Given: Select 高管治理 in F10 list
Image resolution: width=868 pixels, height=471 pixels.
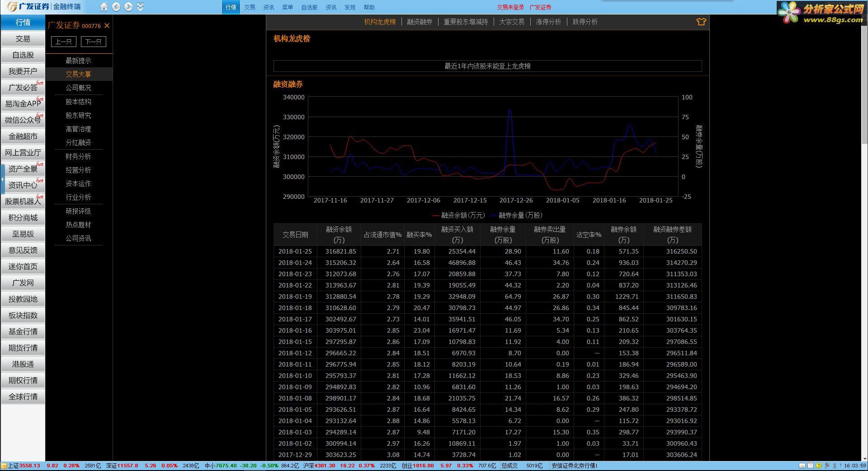Looking at the screenshot, I should pyautogui.click(x=78, y=129).
